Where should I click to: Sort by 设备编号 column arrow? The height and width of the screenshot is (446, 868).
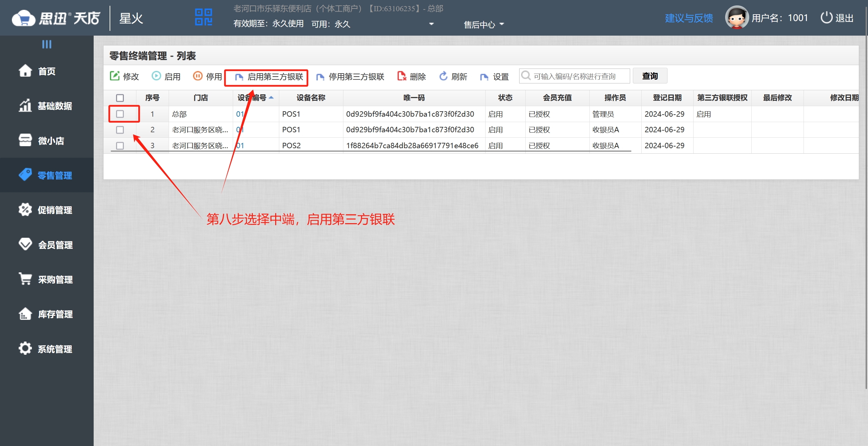(271, 98)
